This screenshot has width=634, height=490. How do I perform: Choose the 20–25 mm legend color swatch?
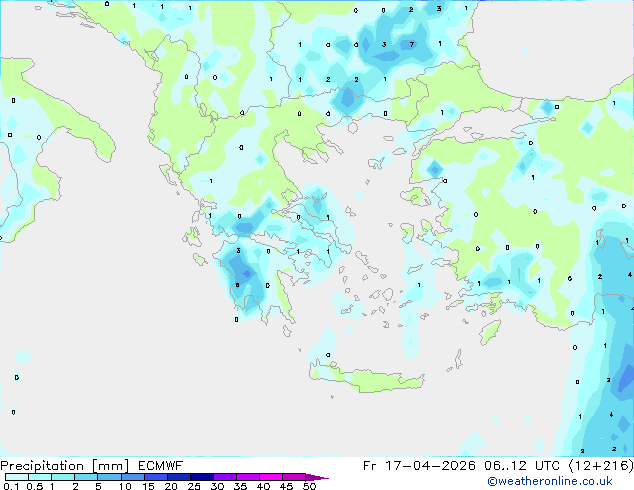(x=179, y=477)
